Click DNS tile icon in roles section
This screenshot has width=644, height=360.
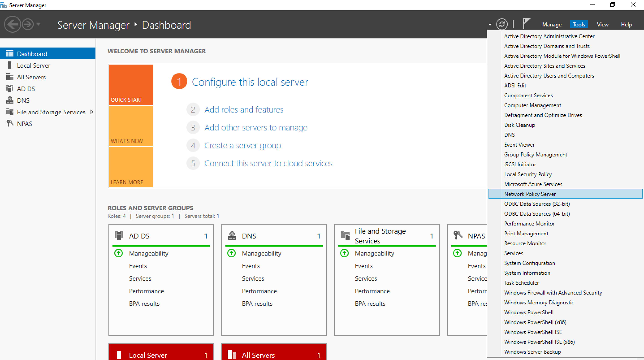click(232, 236)
